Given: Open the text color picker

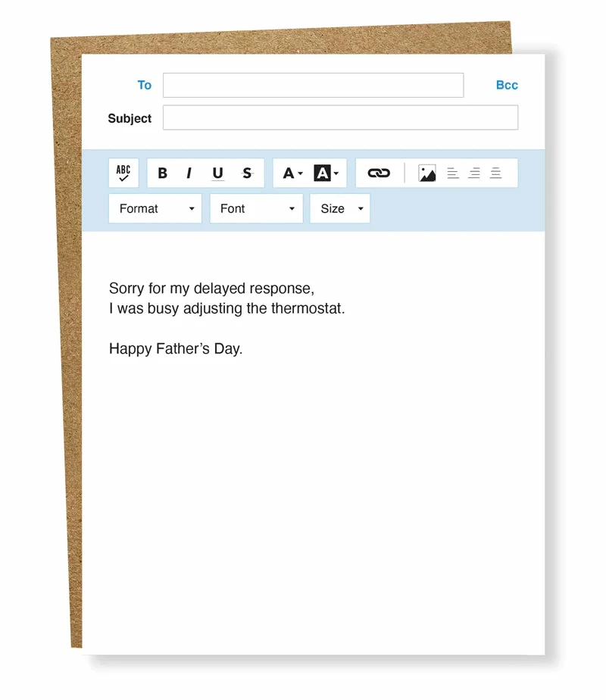Looking at the screenshot, I should point(292,173).
